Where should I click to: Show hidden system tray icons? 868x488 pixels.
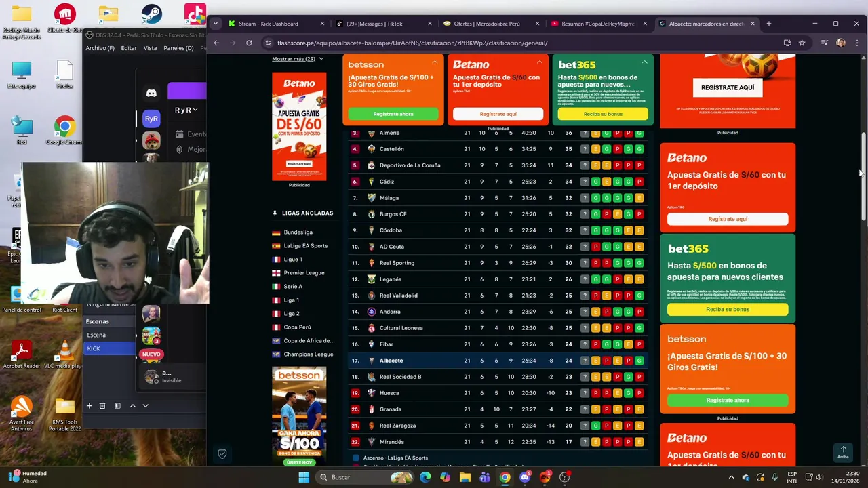pos(731,477)
